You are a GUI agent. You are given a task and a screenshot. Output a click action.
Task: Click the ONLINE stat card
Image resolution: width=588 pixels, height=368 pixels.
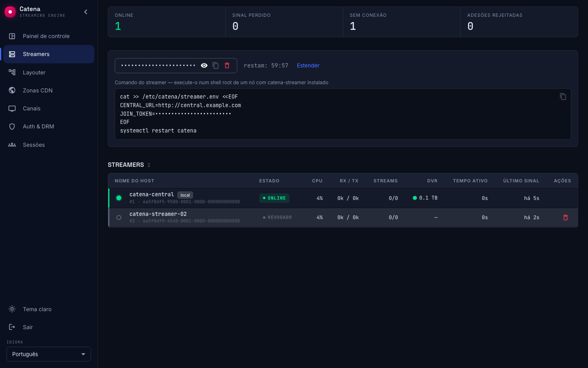(167, 22)
